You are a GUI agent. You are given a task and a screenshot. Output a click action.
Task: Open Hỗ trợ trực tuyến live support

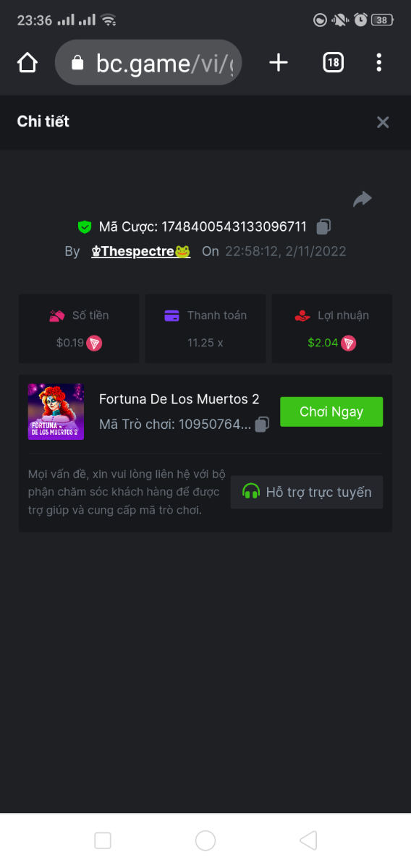click(x=307, y=492)
